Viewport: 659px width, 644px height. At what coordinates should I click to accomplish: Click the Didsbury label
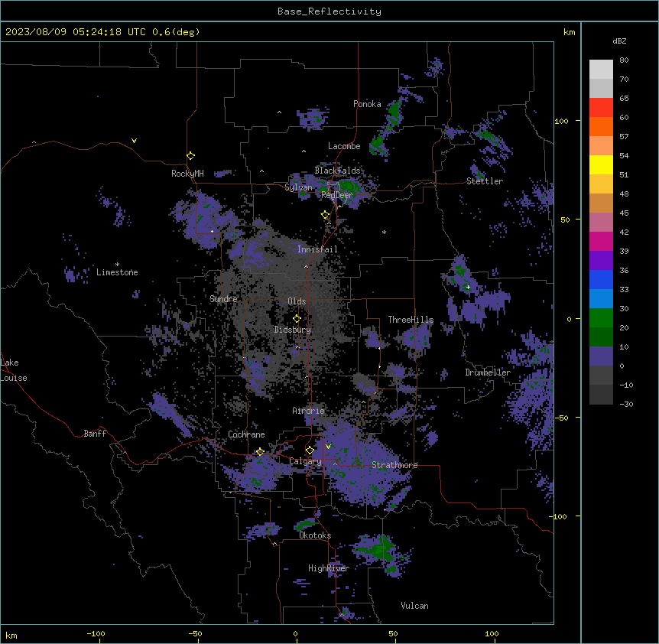click(x=293, y=330)
